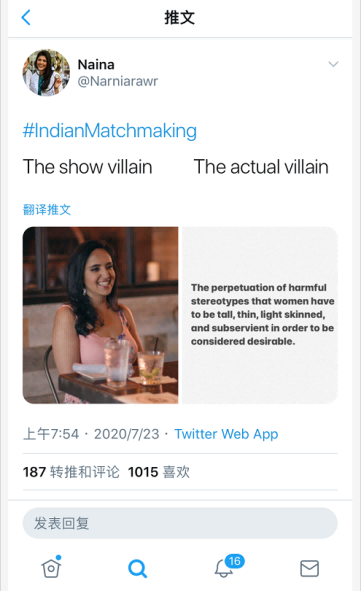Open the Home tab icon

click(x=51, y=567)
